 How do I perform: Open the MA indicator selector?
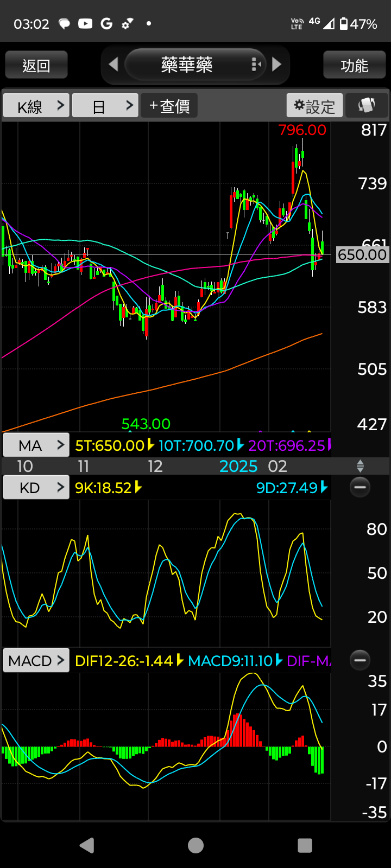tap(36, 445)
